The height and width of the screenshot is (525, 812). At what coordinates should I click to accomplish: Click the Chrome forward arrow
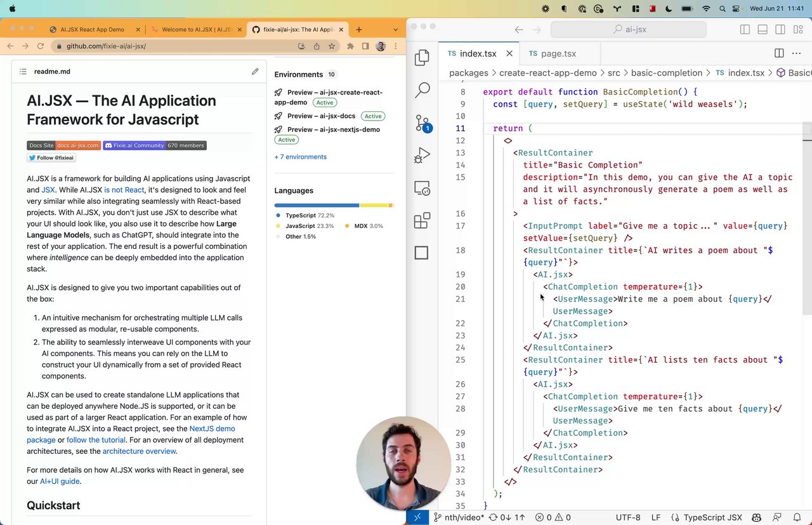click(x=25, y=46)
